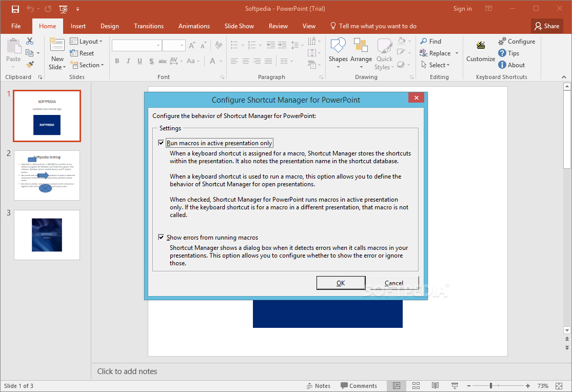572x392 pixels.
Task: Open the Select dropdown in Editing
Action: [x=436, y=65]
